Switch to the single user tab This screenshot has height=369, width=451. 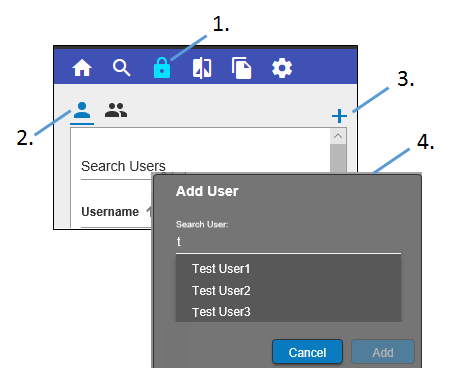[x=82, y=111]
